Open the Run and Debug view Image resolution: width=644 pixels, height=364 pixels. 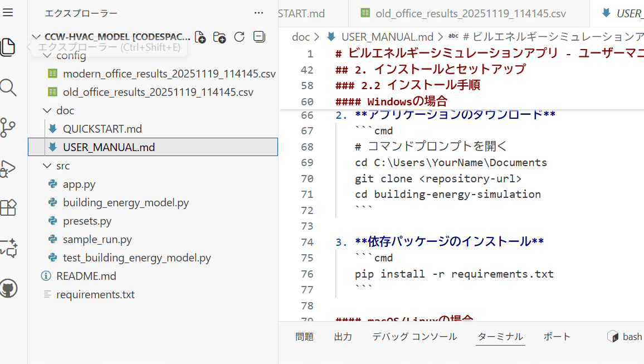[x=8, y=168]
